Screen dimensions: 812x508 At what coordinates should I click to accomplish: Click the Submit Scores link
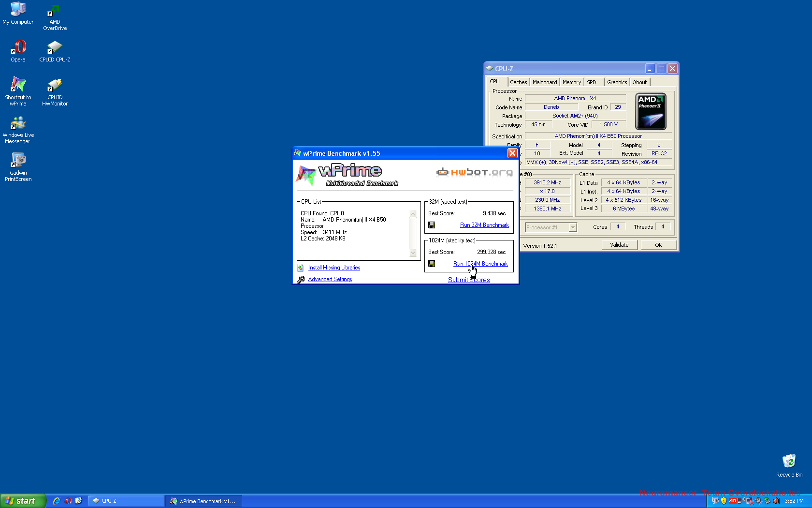(x=469, y=280)
